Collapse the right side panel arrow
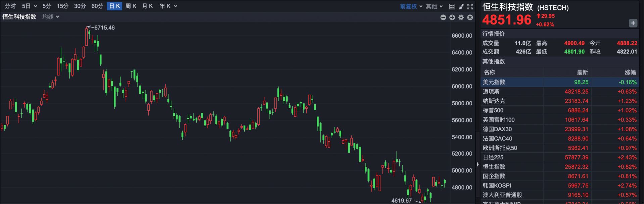Screen dimensions: 644x204 click(478, 164)
